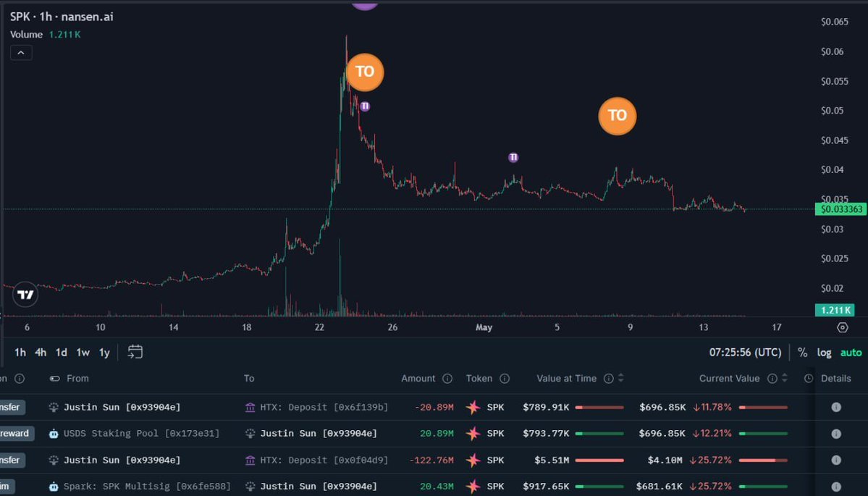Image resolution: width=868 pixels, height=496 pixels.
Task: Select the 1y timeframe
Action: [104, 353]
